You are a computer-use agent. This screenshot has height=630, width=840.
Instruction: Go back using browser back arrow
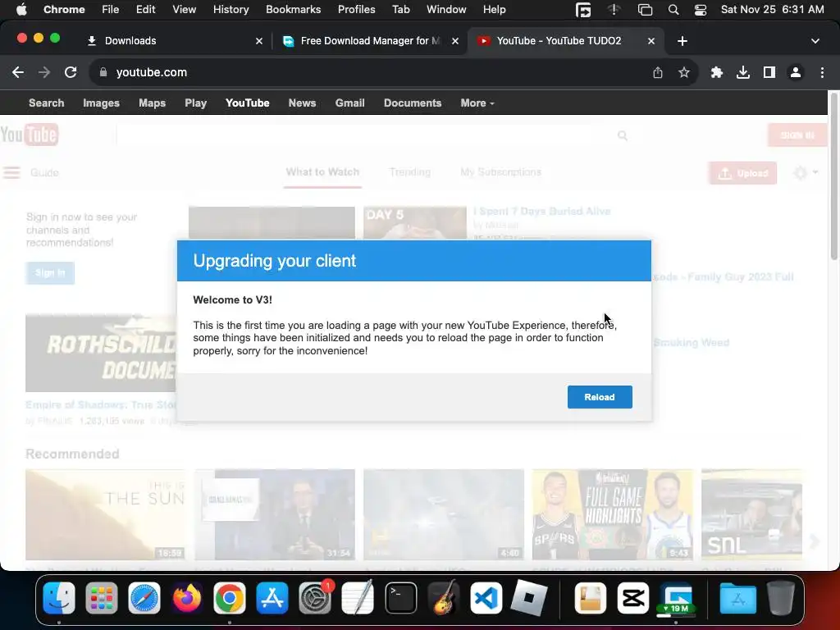pyautogui.click(x=18, y=72)
